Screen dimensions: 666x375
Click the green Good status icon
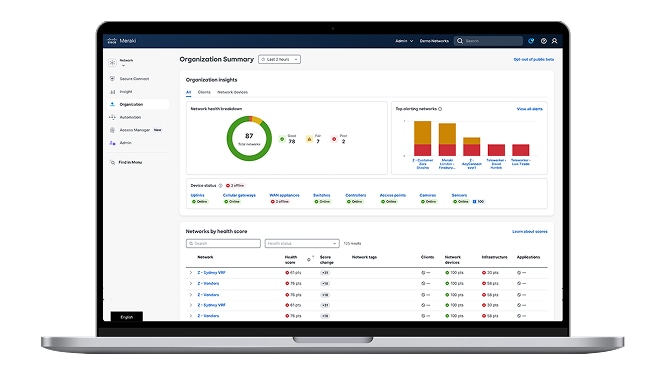coord(282,139)
